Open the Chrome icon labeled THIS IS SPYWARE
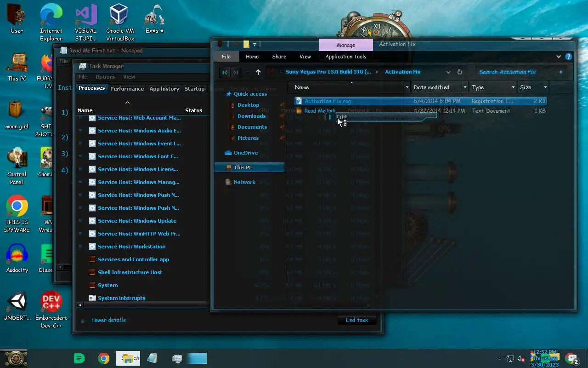The image size is (588, 368). (17, 214)
